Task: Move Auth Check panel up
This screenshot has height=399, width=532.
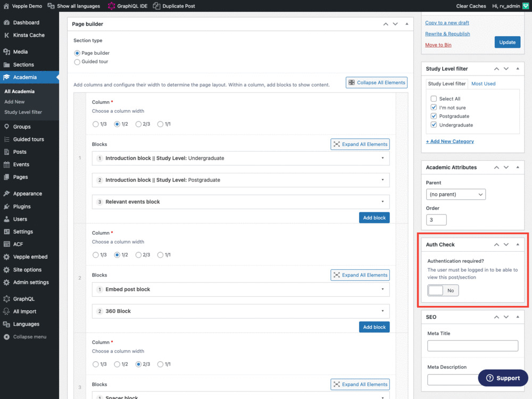Action: (496, 245)
